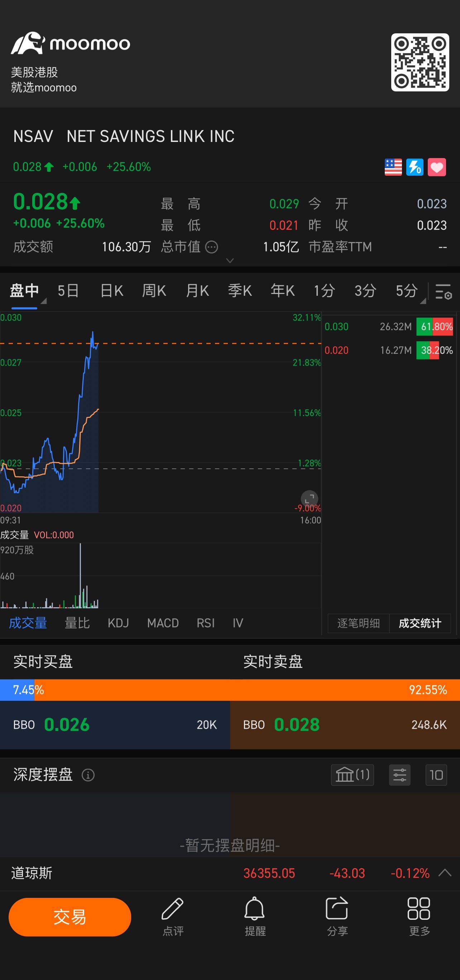Tap the 成交额 turnover value 106.30万
Image resolution: width=460 pixels, height=980 pixels.
[126, 247]
